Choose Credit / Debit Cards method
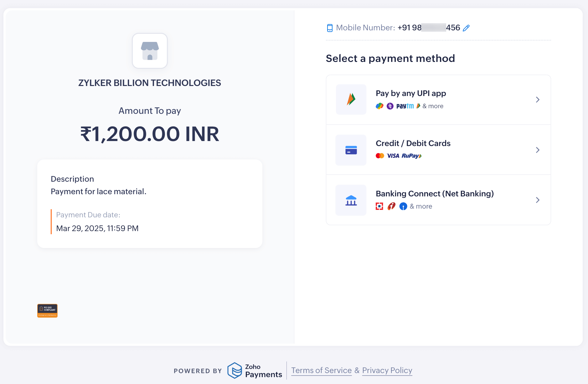Screen dimensions: 588x384 (x=413, y=143)
